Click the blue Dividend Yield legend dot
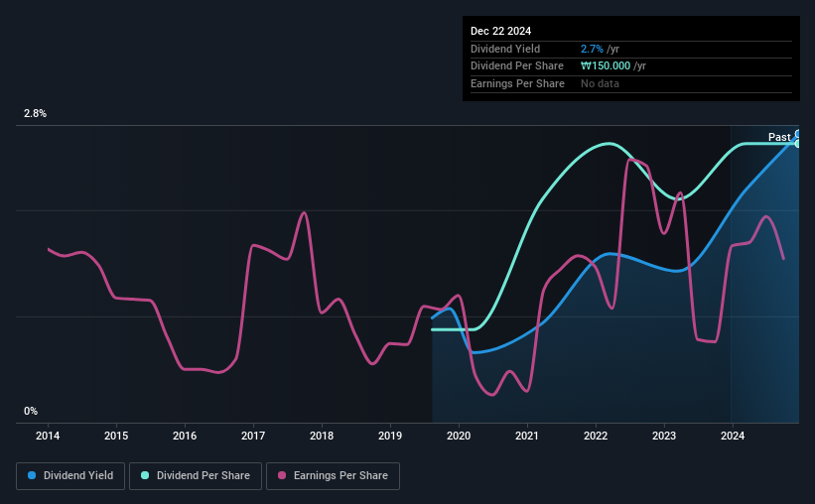This screenshot has width=815, height=504. pos(32,475)
